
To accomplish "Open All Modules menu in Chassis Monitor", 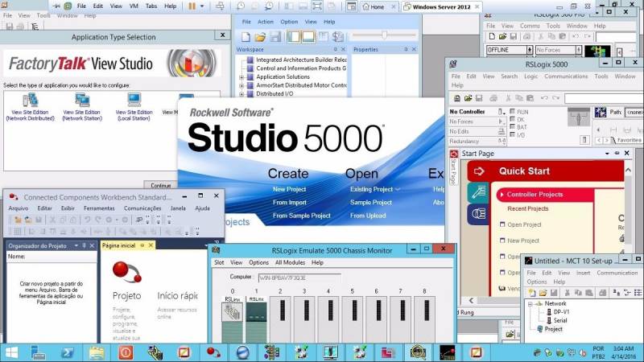I will point(290,262).
